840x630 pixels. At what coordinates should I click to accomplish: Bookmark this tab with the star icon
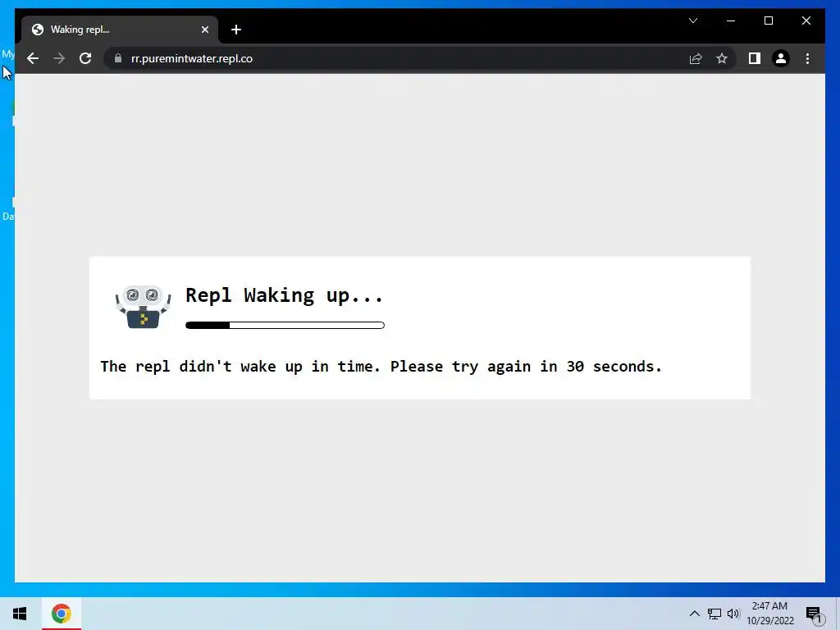point(722,58)
